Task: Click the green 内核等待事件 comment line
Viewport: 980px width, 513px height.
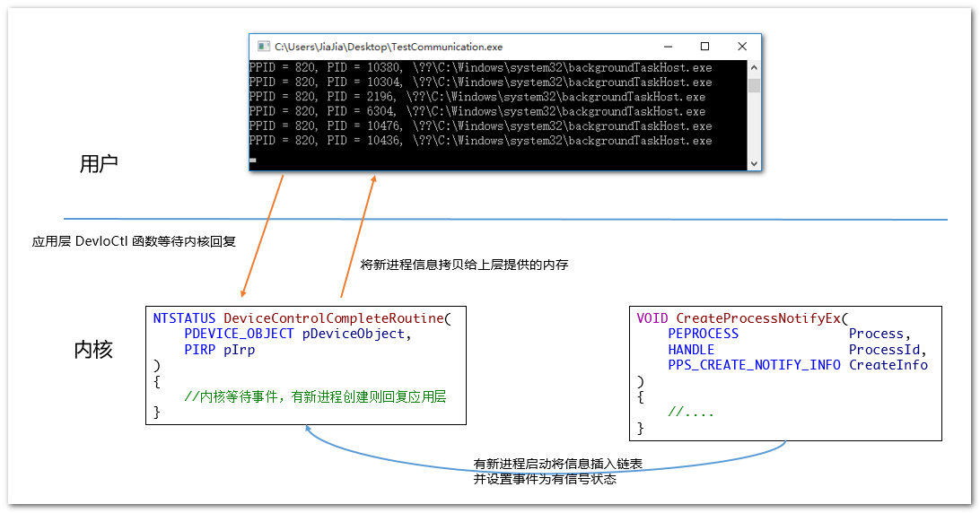Action: coord(315,397)
